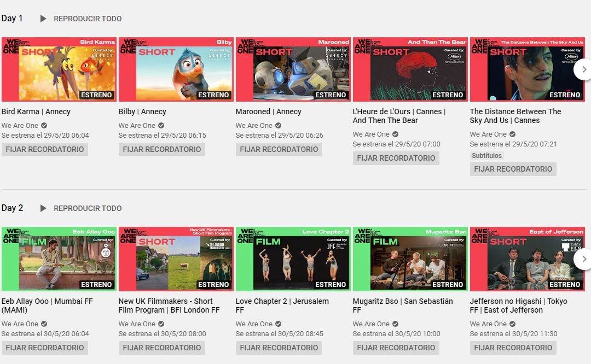Click verified badge icon under Bilby
This screenshot has width=591, height=364.
coord(161,125)
